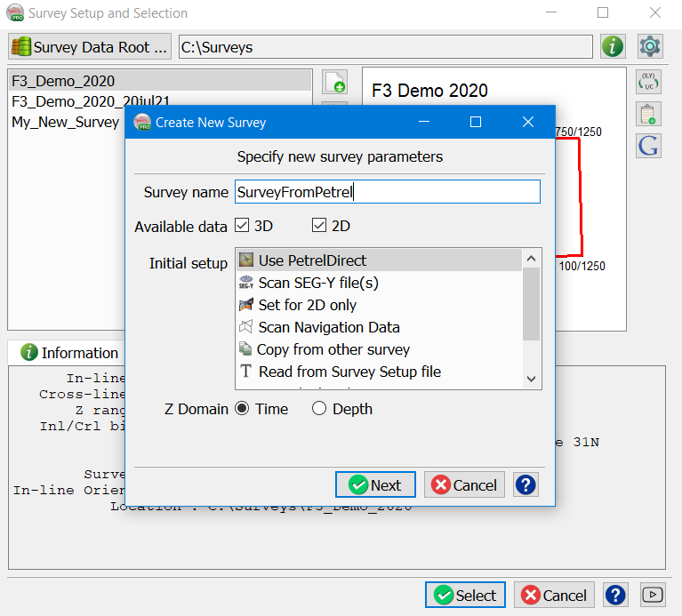The image size is (682, 616).
Task: Select the Depth Z Domain radio button
Action: (x=320, y=409)
